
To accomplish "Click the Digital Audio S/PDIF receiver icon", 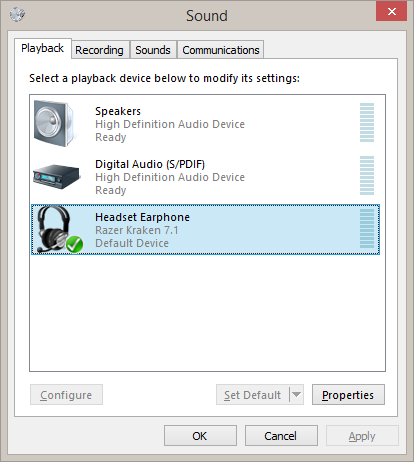I will pos(57,176).
